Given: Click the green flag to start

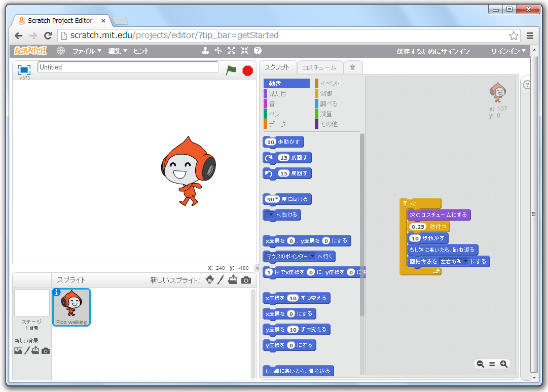Looking at the screenshot, I should point(231,70).
